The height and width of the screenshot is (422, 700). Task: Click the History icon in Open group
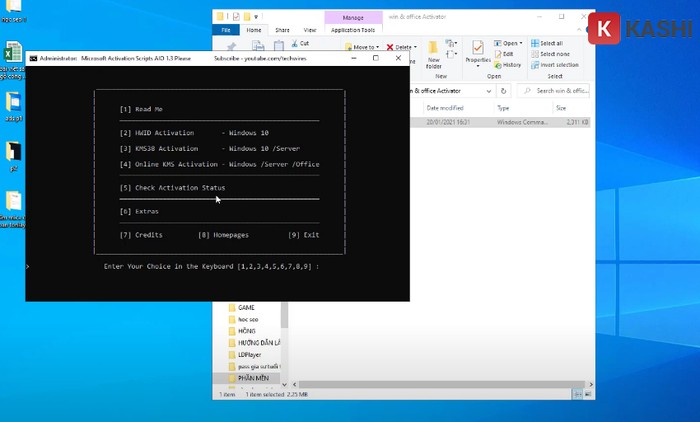(x=508, y=65)
